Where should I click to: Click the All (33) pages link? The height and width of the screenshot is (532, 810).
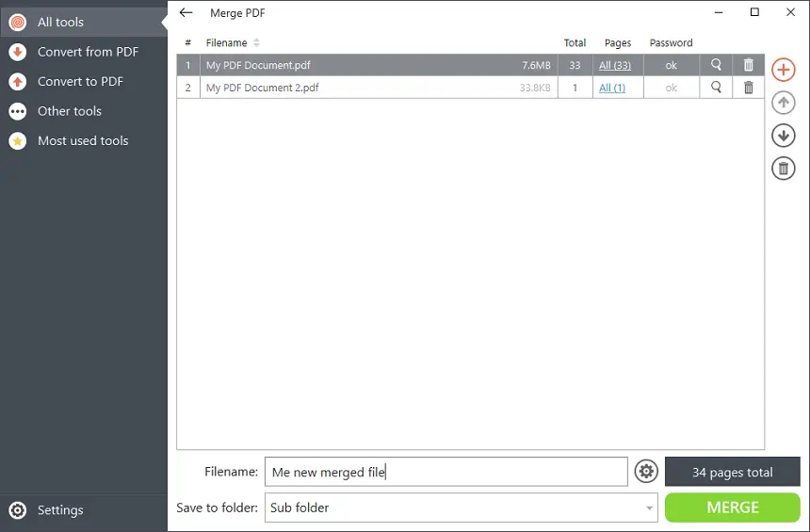(615, 65)
